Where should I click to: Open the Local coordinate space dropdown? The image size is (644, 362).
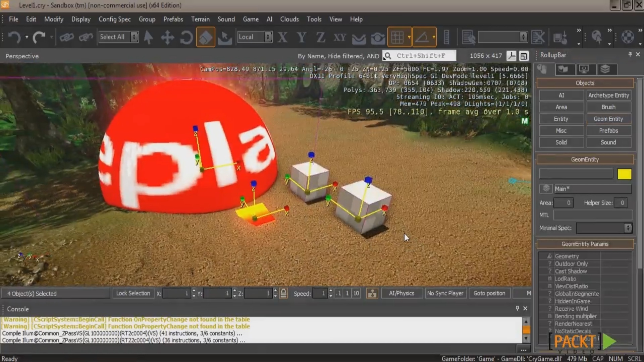coord(254,37)
